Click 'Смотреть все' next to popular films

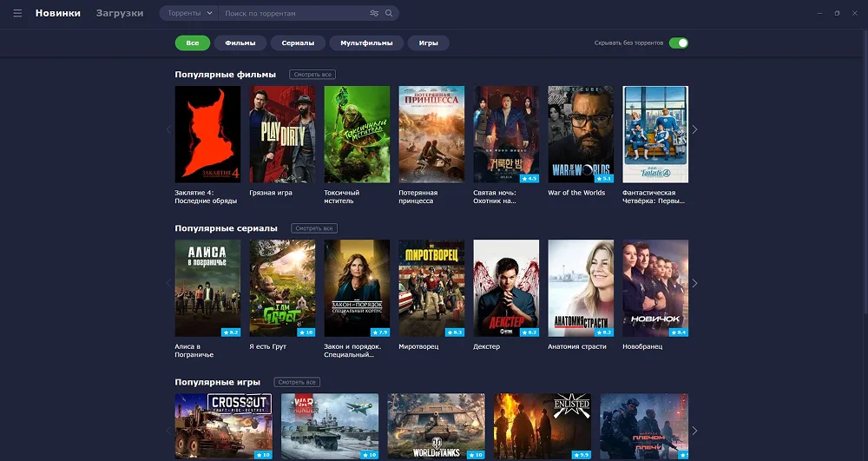click(312, 75)
